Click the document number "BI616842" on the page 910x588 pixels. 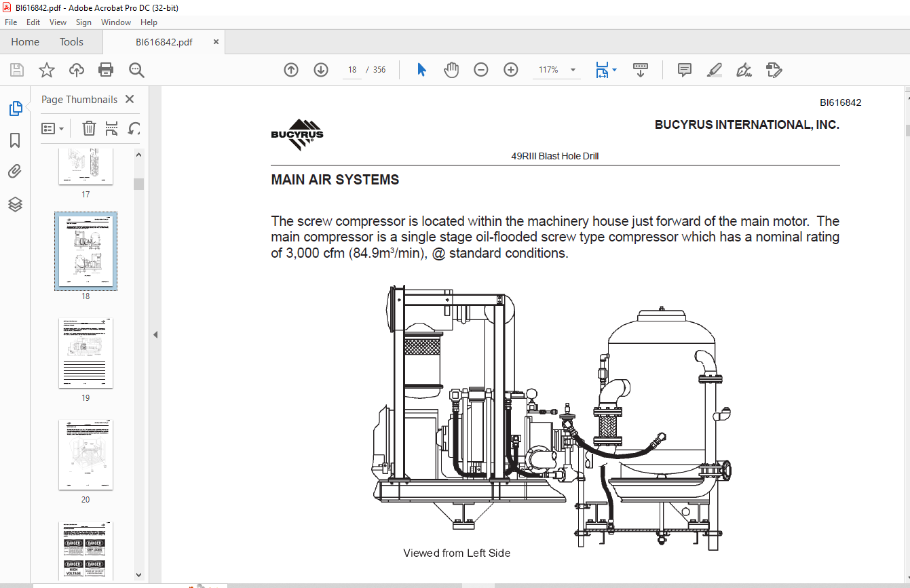tap(841, 103)
